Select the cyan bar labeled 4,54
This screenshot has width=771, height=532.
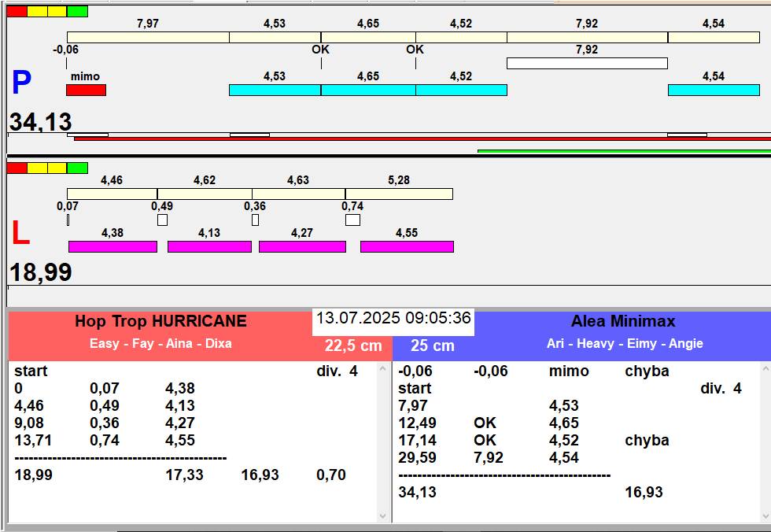click(714, 90)
